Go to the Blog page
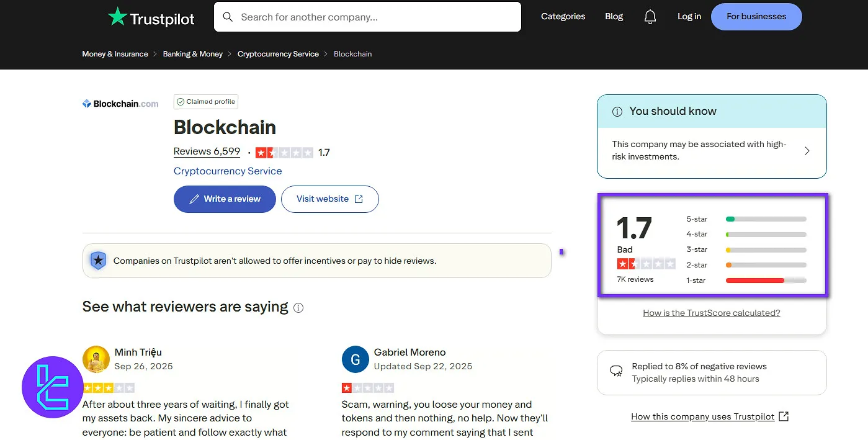This screenshot has height=440, width=868. point(614,17)
